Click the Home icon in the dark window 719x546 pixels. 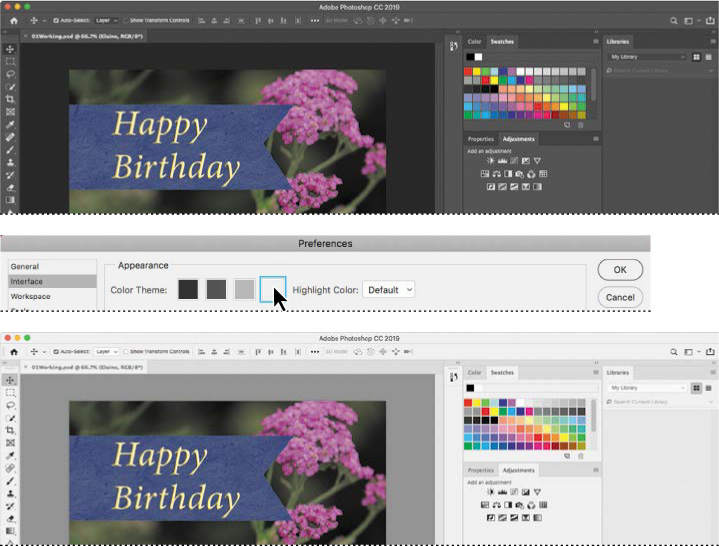click(14, 19)
